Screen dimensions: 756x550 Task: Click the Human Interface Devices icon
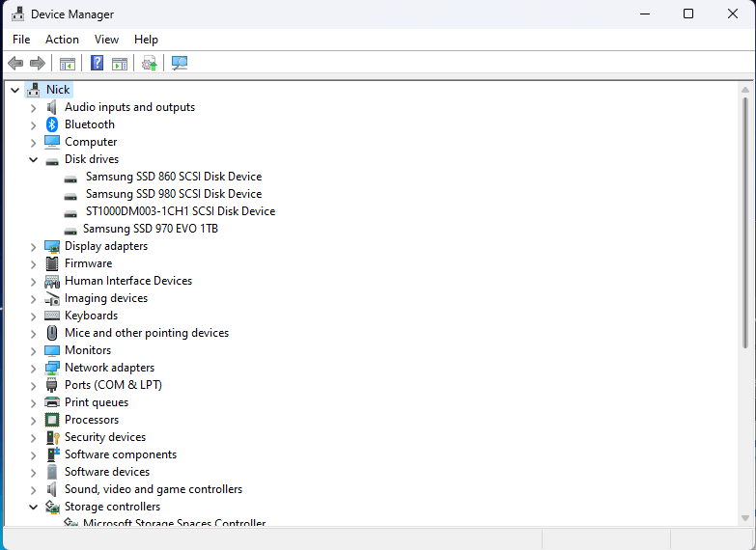pos(52,281)
